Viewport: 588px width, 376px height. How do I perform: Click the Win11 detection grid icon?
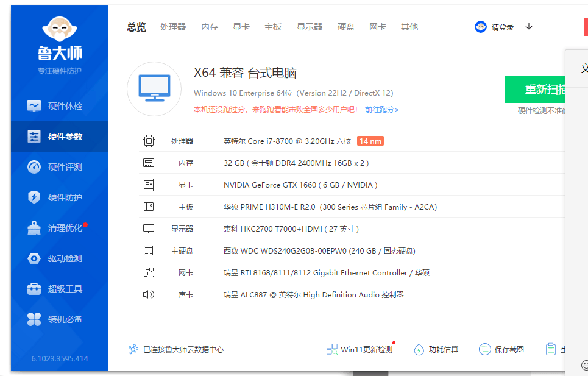click(x=332, y=349)
